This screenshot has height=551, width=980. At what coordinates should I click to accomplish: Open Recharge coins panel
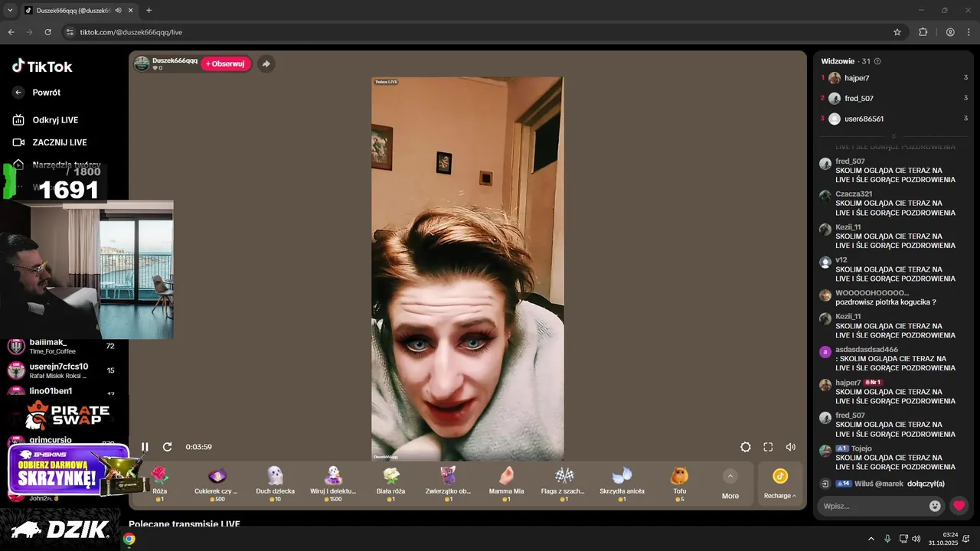(x=779, y=484)
